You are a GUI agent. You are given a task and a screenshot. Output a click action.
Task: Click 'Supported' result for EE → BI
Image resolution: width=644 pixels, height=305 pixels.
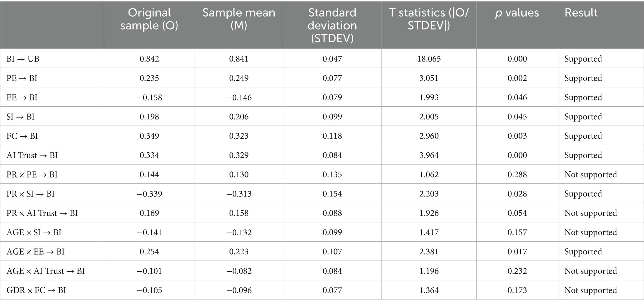tap(583, 97)
